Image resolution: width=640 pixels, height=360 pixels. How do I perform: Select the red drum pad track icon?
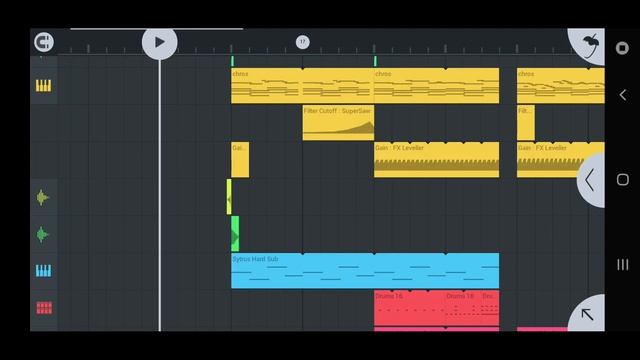point(44,308)
